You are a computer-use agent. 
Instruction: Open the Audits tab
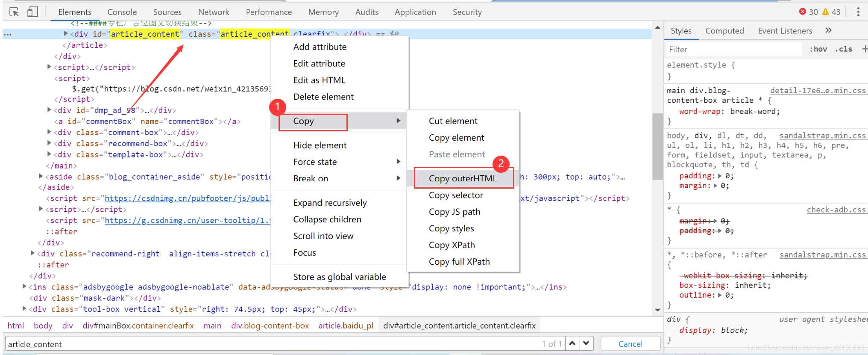pyautogui.click(x=367, y=12)
